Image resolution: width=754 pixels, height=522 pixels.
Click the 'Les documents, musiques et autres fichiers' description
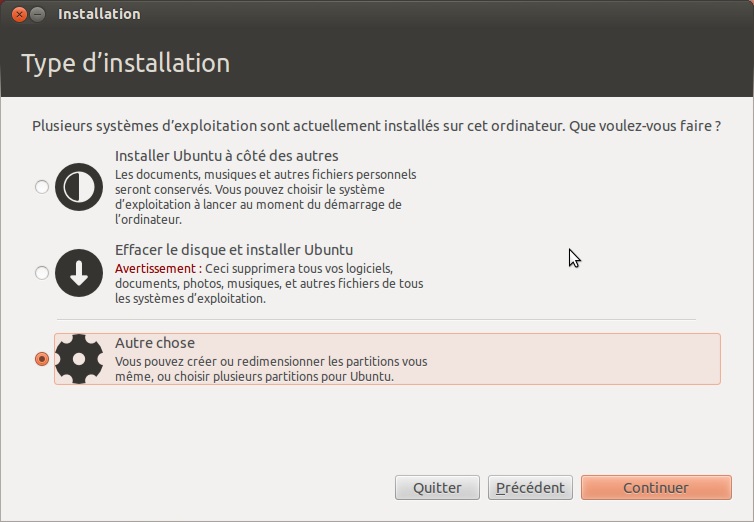pyautogui.click(x=265, y=197)
